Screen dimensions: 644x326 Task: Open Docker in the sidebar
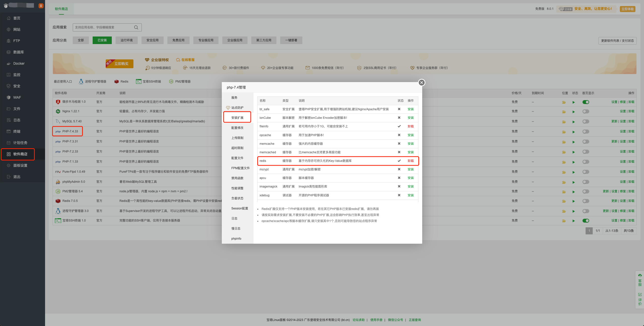point(19,63)
